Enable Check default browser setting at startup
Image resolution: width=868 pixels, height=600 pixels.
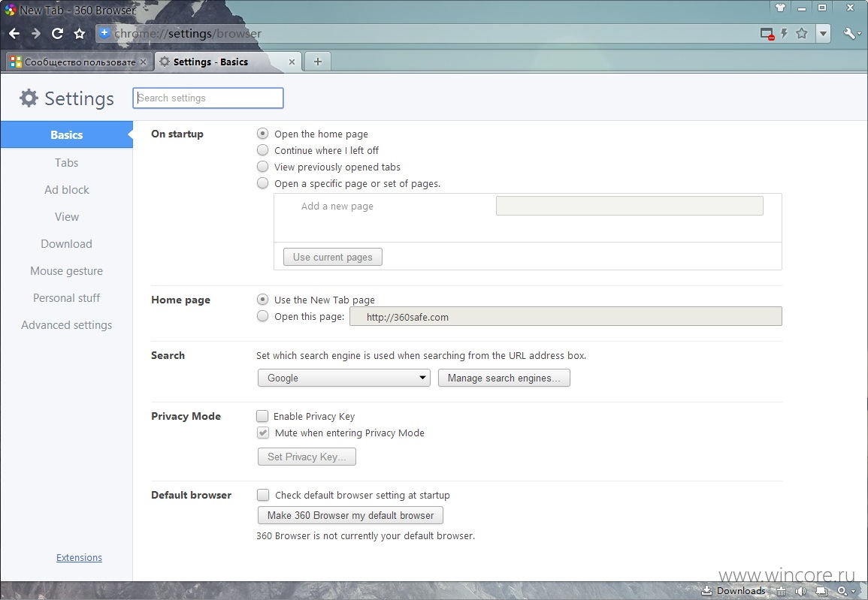click(263, 495)
